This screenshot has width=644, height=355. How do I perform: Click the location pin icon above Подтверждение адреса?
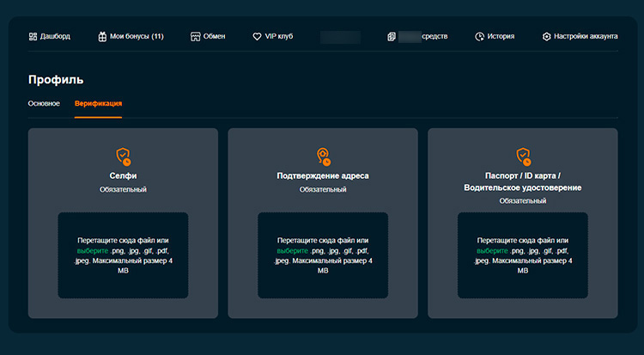[x=323, y=156]
